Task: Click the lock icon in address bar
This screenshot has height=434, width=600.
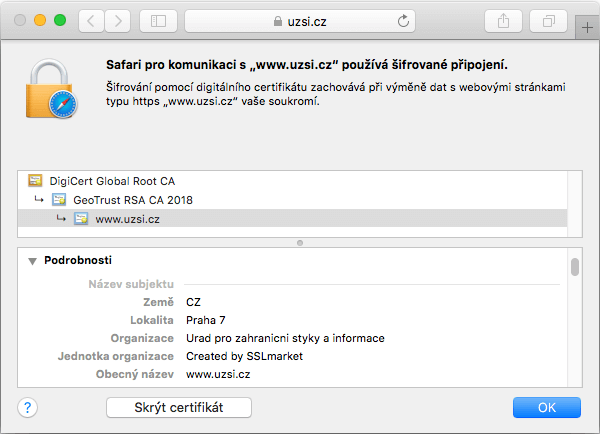Action: [x=278, y=21]
